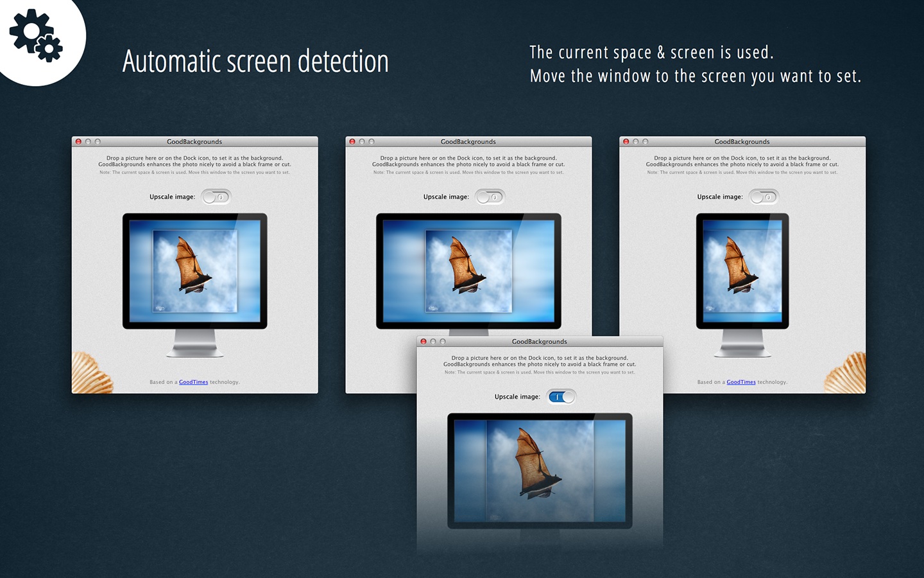This screenshot has height=578, width=924.
Task: Close the leftmost GoodBackgrounds window with red button
Action: (78, 142)
